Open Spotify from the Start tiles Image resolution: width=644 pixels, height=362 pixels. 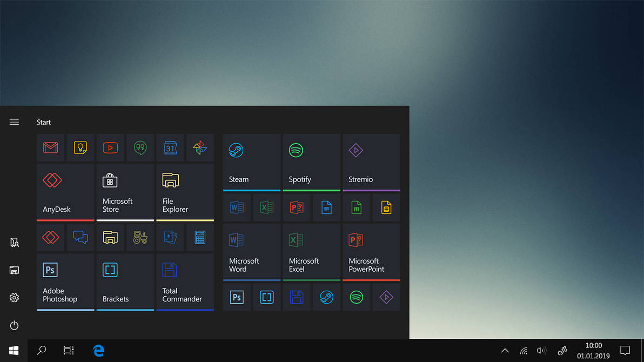(x=311, y=162)
